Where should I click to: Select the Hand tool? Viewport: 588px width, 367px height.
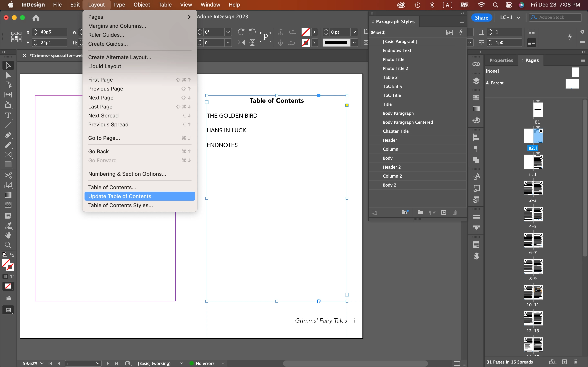[8, 235]
